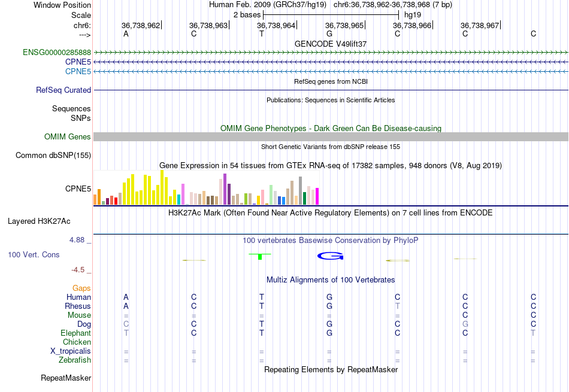Click the OMIM Gene Phenotypes track title
Screen dimensions: 569x392
[x=331, y=128]
